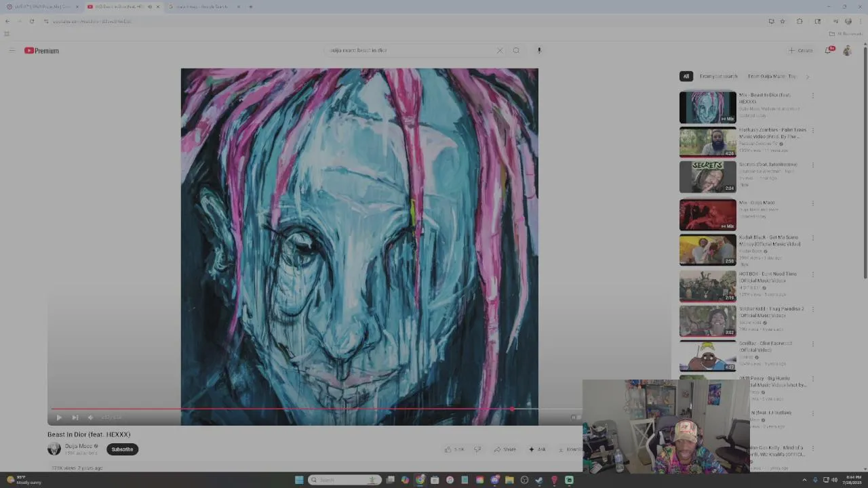Open options menu for Mix - Ouija Macc

coord(812,203)
